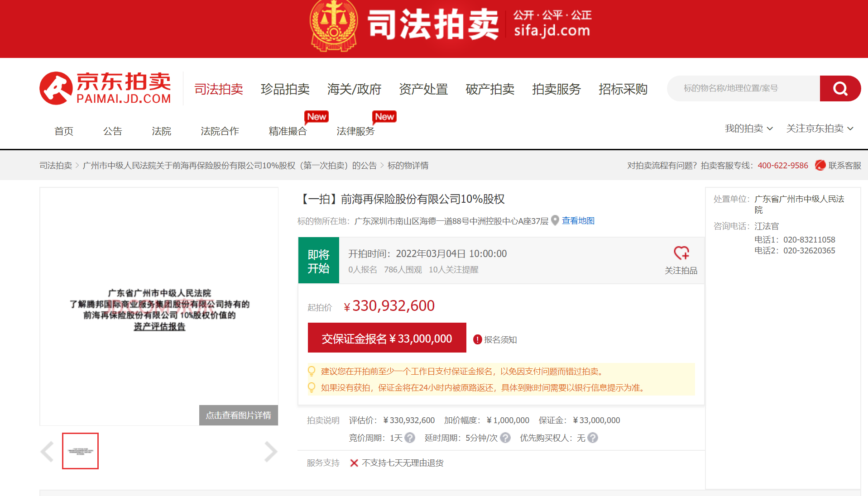Open the 招标采购 main tab
The height and width of the screenshot is (496, 868).
(623, 89)
